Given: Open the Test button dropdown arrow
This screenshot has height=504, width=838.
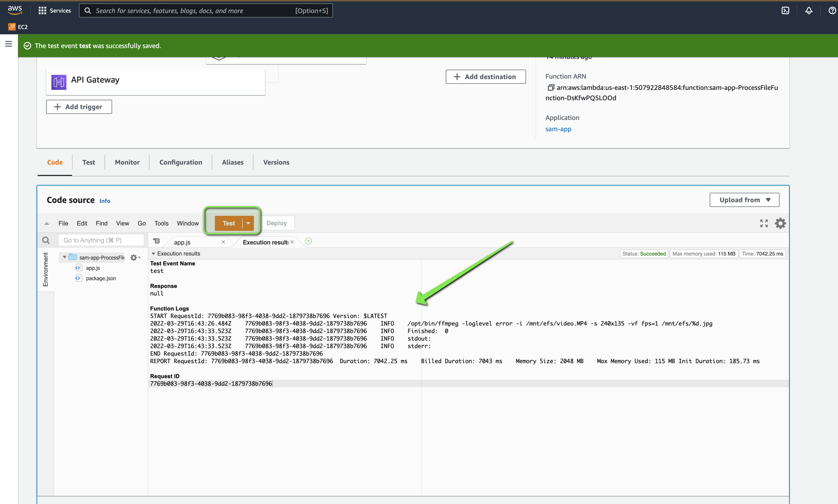Looking at the screenshot, I should point(248,223).
